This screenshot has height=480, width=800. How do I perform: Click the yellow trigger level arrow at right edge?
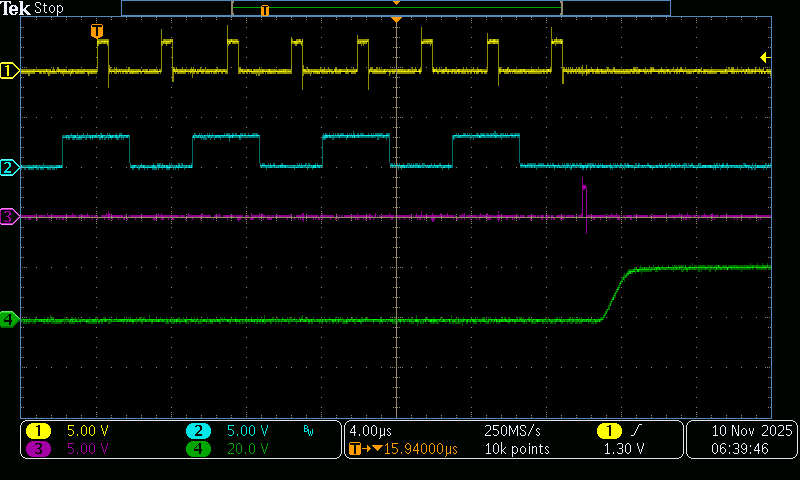(x=764, y=57)
